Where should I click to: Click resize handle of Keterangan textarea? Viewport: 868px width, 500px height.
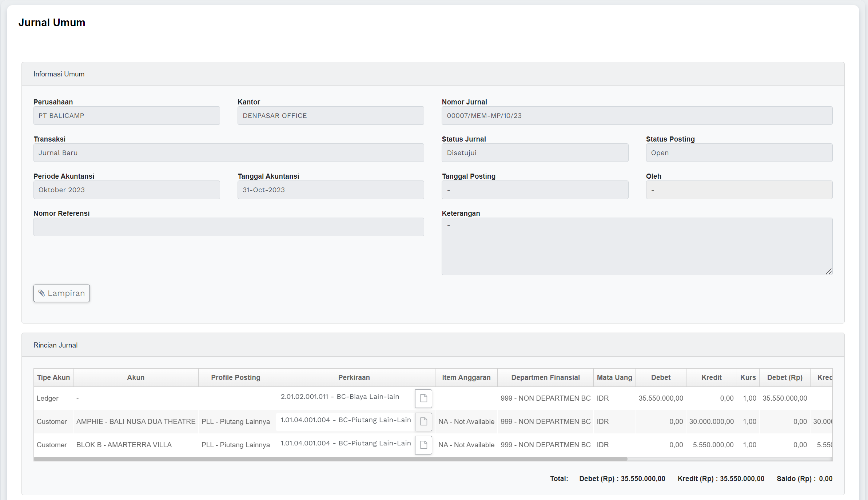point(828,271)
